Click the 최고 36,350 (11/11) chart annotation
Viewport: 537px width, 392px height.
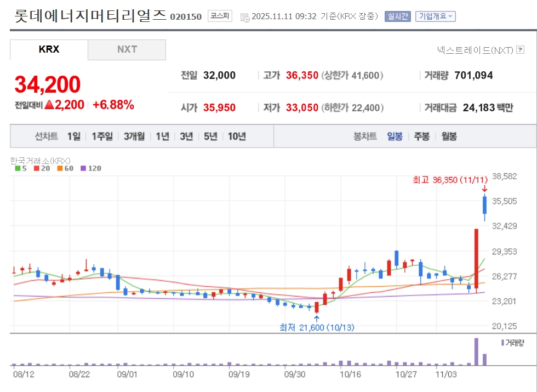(x=450, y=180)
